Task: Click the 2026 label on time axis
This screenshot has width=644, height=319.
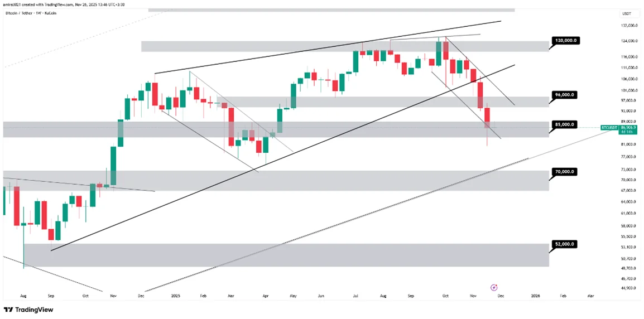Action: click(535, 295)
